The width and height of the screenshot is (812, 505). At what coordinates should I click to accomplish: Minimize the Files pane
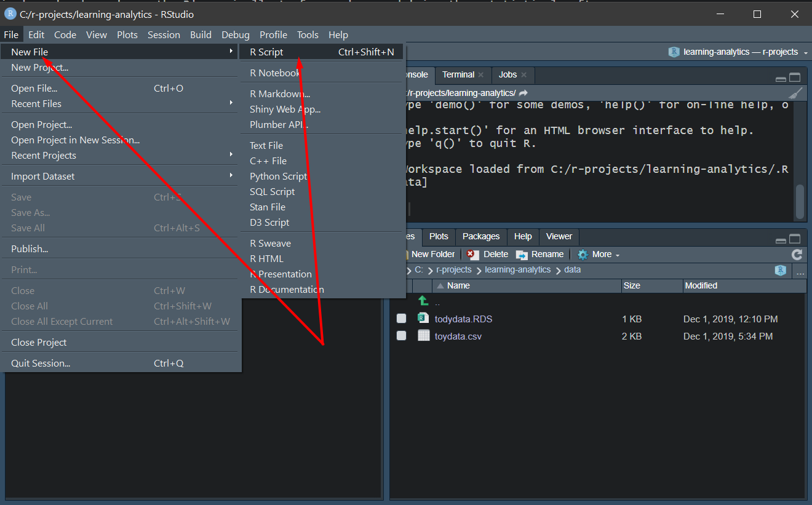781,241
